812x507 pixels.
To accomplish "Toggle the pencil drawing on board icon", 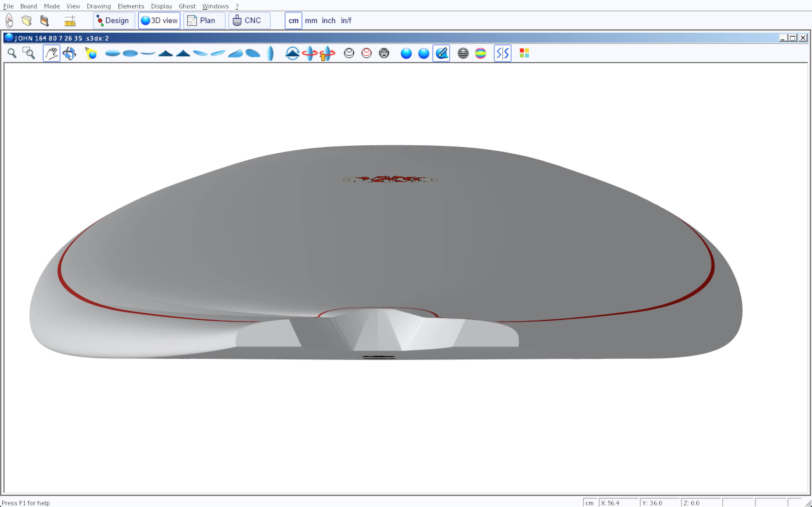I will [441, 53].
